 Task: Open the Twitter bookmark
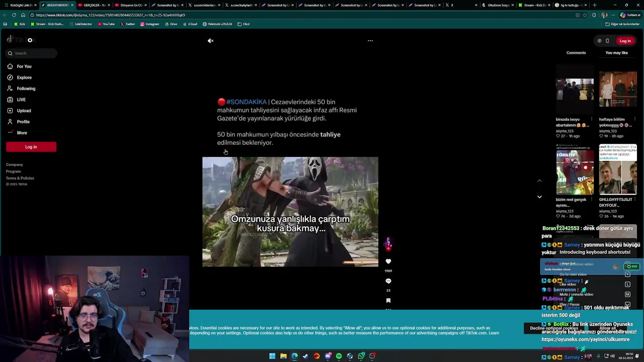point(128,24)
